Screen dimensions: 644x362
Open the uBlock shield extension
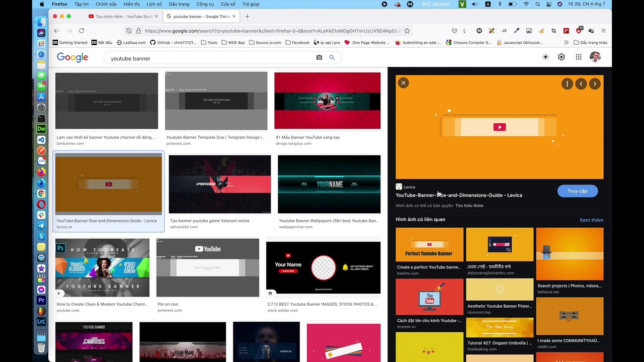(579, 31)
